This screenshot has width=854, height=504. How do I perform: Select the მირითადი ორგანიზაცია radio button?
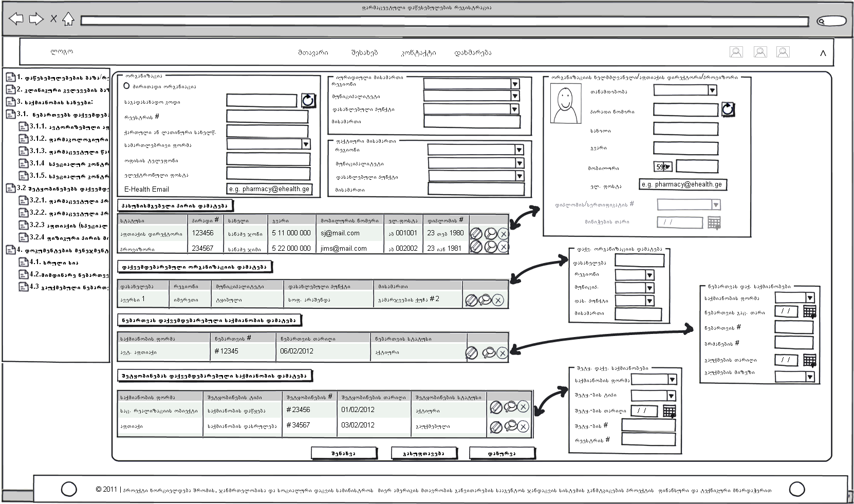click(126, 86)
